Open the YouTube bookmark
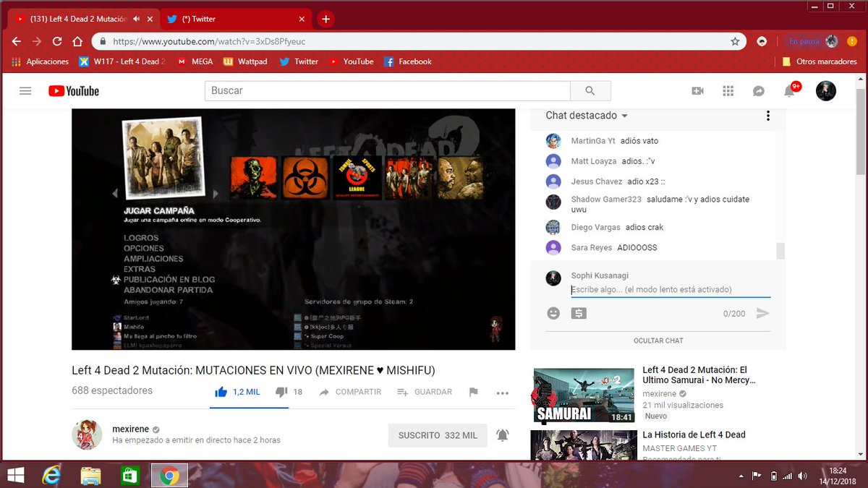868x488 pixels. [x=352, y=61]
